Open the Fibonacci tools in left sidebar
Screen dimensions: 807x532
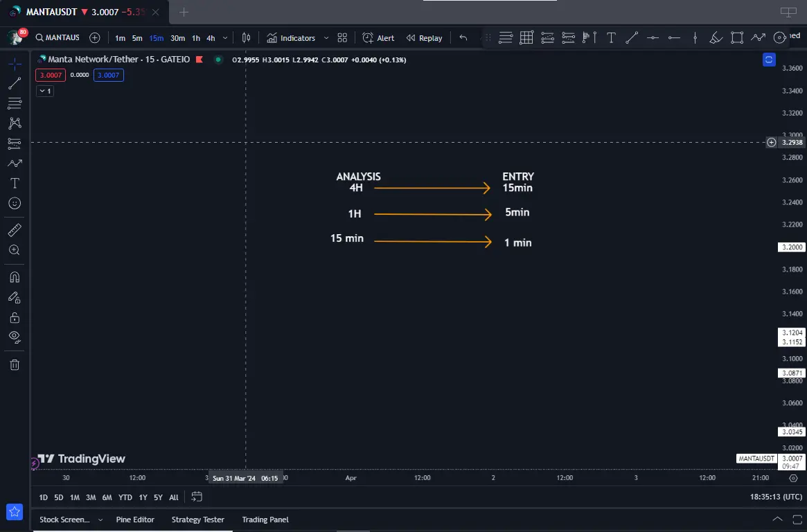[x=15, y=103]
